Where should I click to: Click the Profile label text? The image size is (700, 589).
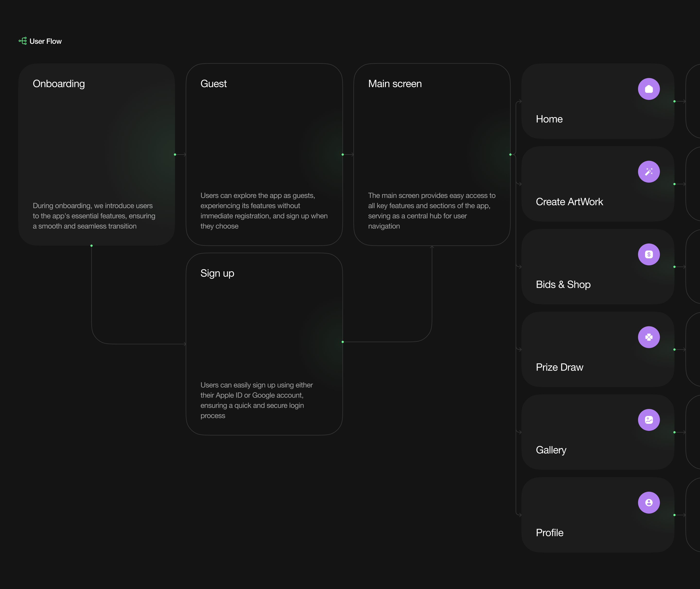click(x=549, y=533)
